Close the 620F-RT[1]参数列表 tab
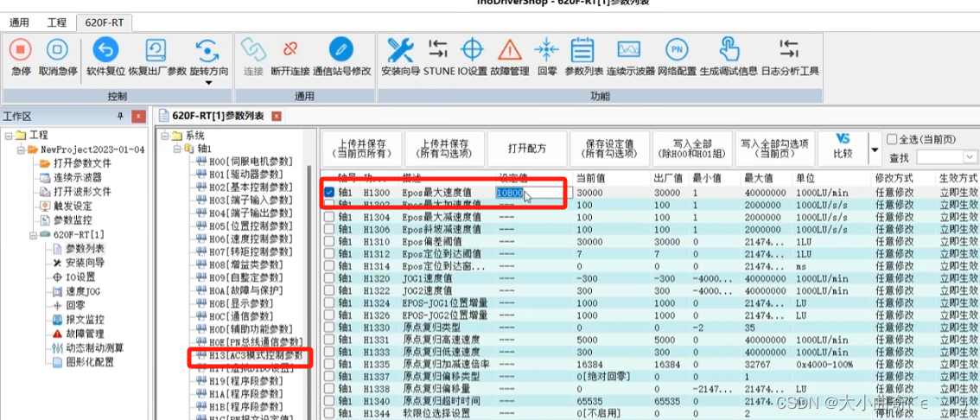 [x=277, y=117]
